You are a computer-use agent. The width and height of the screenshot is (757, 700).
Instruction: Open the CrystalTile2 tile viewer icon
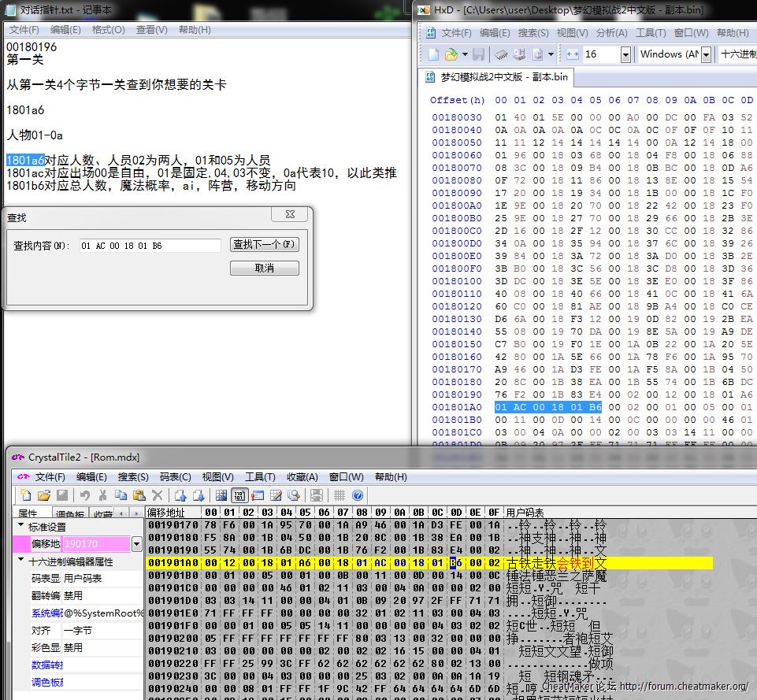(221, 495)
